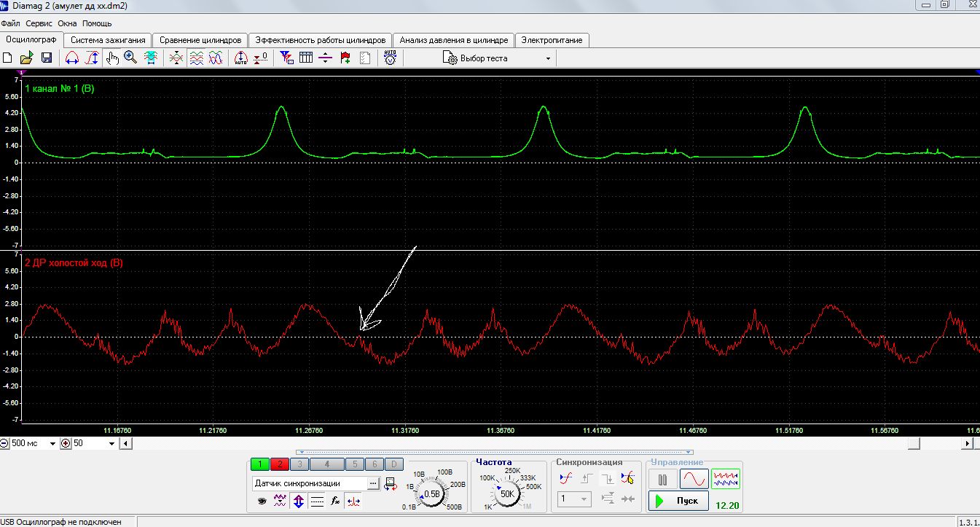Image resolution: width=980 pixels, height=527 pixels.
Task: Click the red-blue pulse marker icon
Action: pos(353,501)
